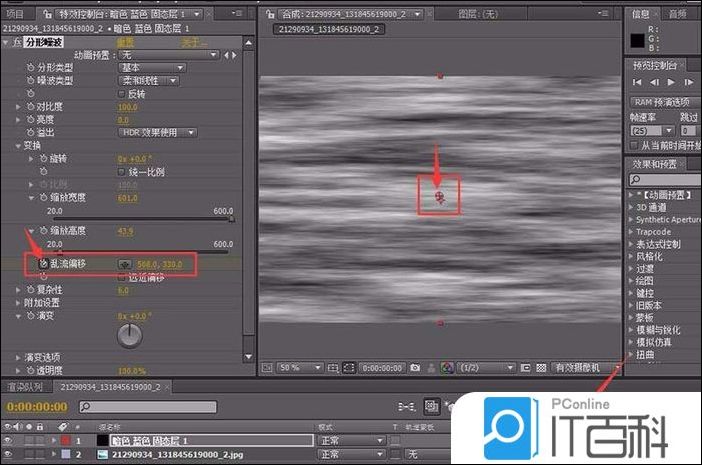
Task: Toggle preserve transparency box for layer 1
Action: 395,440
